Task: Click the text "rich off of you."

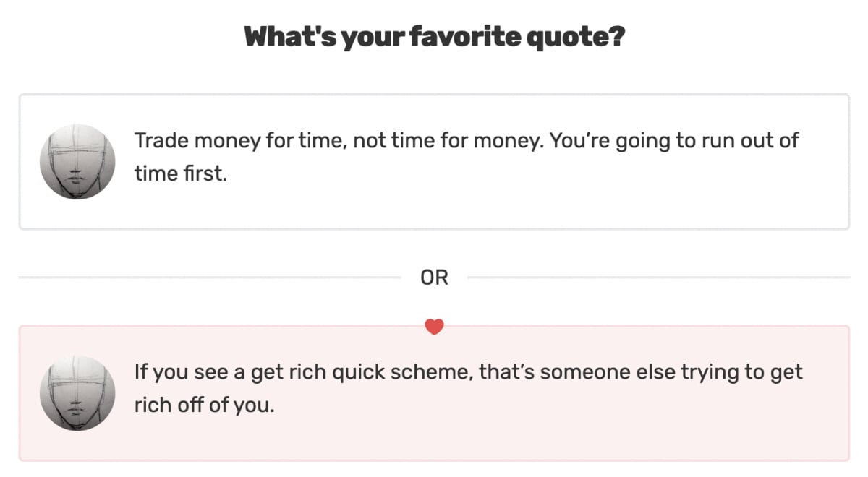Action: coord(205,405)
